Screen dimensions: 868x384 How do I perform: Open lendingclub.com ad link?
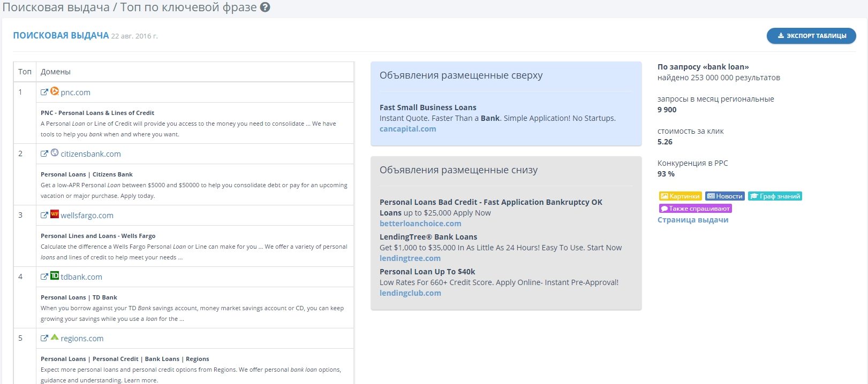[410, 293]
